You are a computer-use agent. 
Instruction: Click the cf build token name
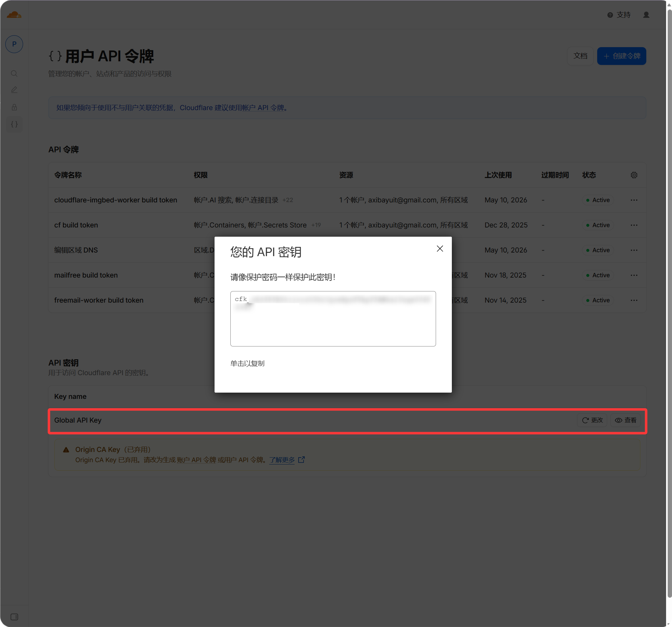[x=76, y=225]
